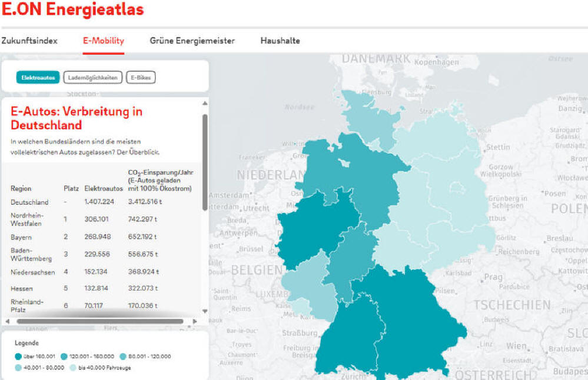
Task: Click the 'bis 40.000 Fahrzeuge' legend swatch
Action: coord(73,368)
